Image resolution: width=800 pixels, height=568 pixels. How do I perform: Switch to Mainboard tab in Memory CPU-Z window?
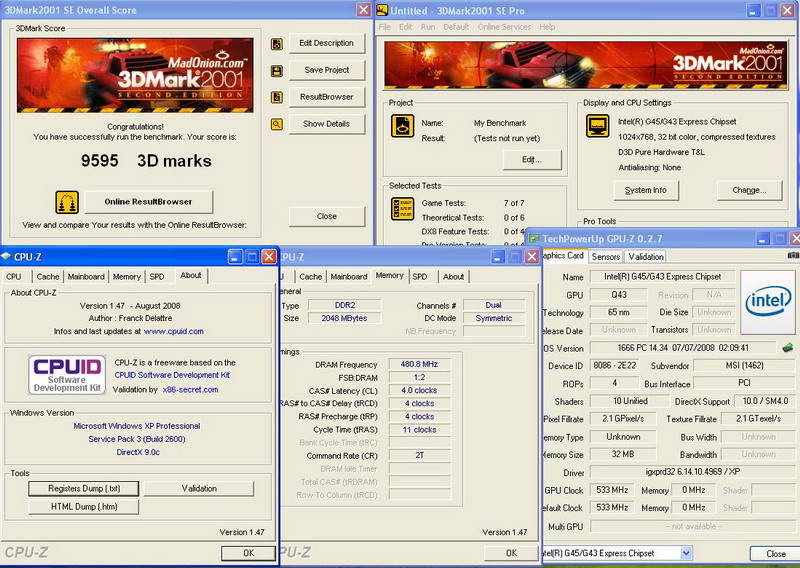pyautogui.click(x=349, y=277)
